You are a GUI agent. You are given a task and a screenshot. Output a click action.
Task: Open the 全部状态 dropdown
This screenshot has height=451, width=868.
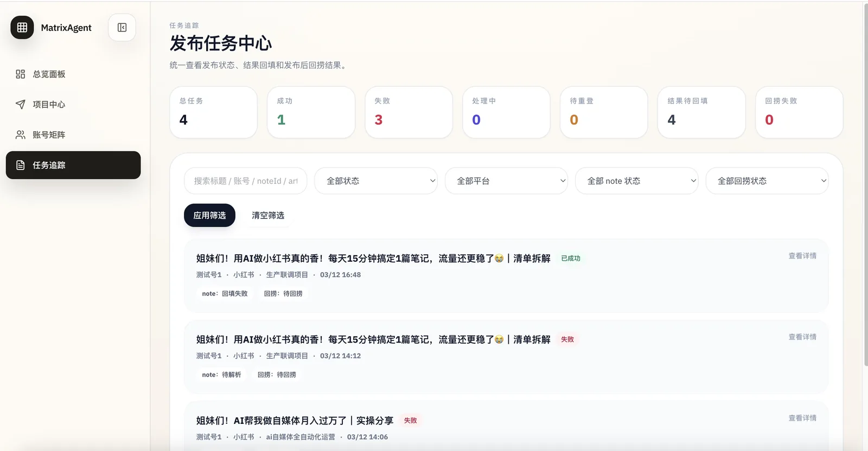click(376, 181)
